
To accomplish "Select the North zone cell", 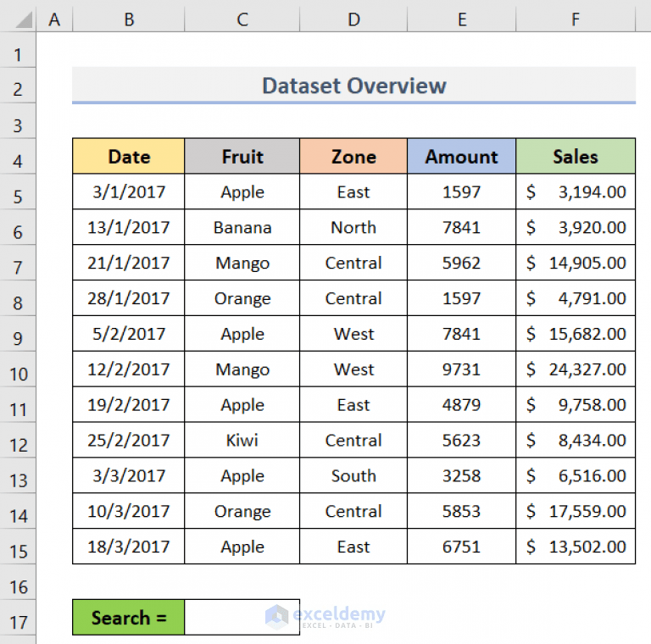I will (x=353, y=227).
